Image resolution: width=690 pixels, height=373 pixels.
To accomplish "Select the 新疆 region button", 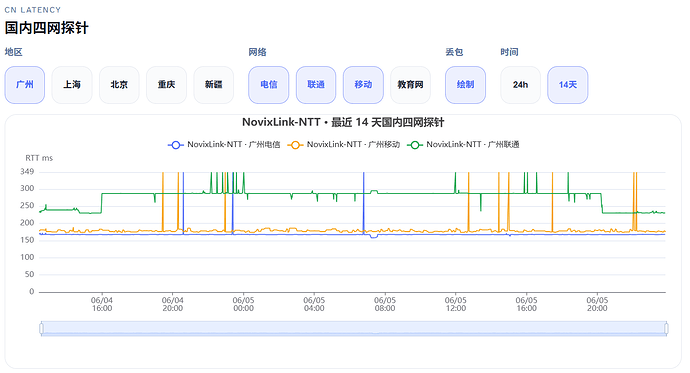I will point(213,85).
